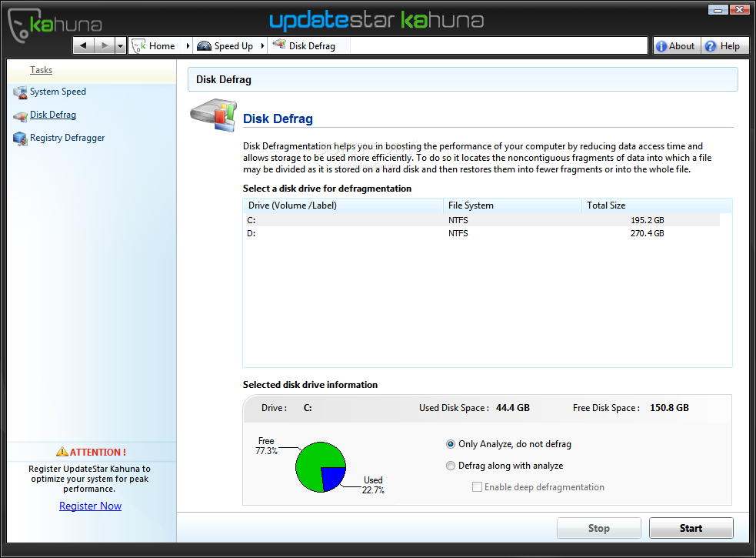Expand the Speed Up breadcrumb arrow
The height and width of the screenshot is (558, 756).
click(x=262, y=46)
